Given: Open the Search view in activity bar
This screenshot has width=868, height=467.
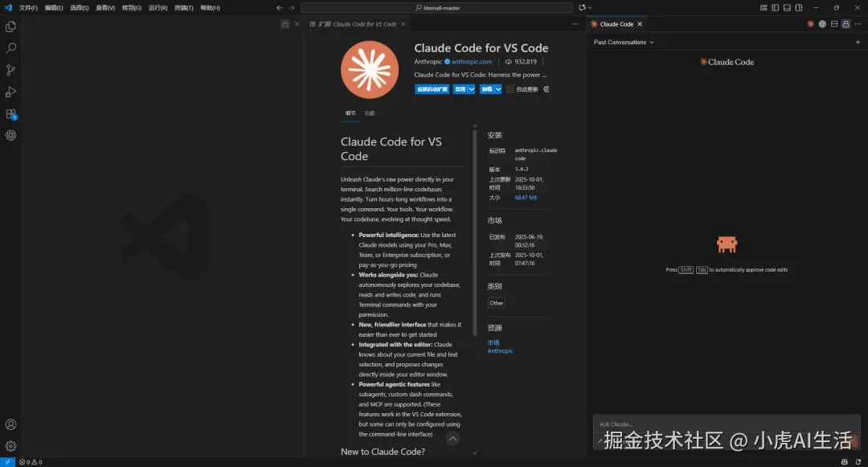Looking at the screenshot, I should tap(10, 48).
